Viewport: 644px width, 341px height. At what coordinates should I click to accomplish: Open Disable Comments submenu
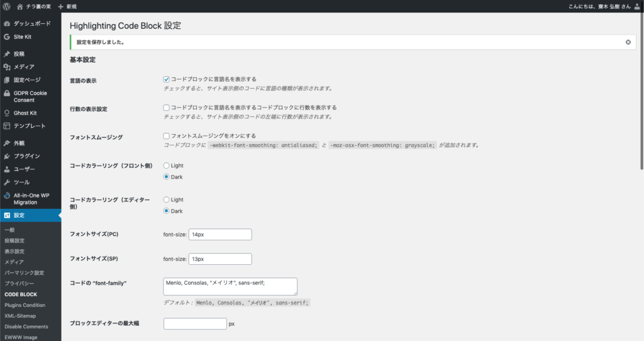(x=26, y=327)
